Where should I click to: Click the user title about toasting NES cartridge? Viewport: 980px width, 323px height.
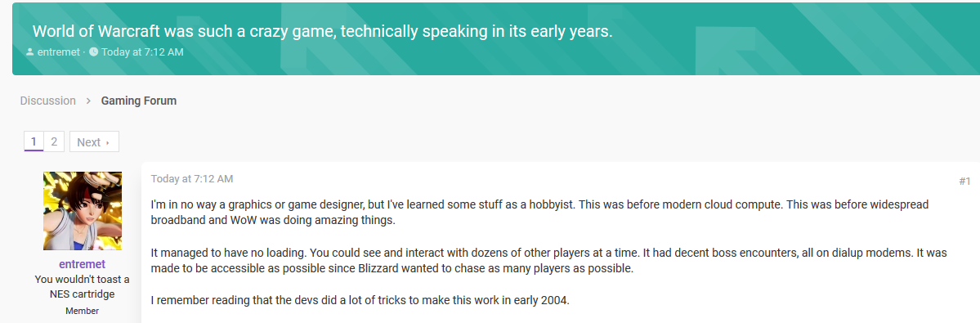pos(83,287)
